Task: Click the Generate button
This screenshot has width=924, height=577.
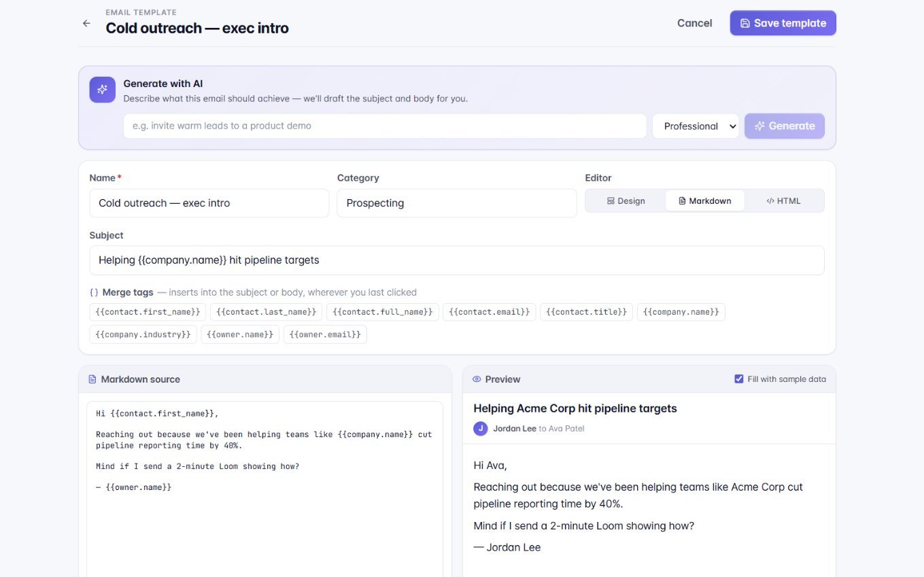Action: (x=785, y=126)
